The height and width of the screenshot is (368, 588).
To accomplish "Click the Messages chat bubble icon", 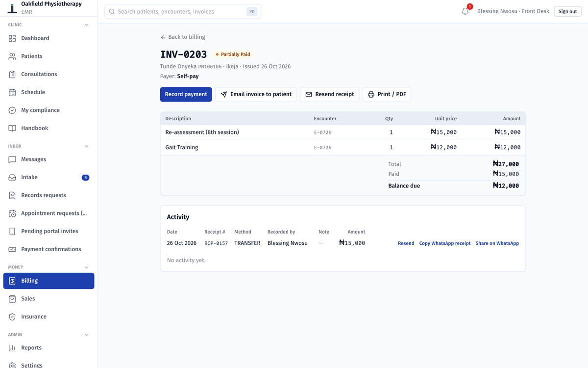I will pyautogui.click(x=12, y=159).
